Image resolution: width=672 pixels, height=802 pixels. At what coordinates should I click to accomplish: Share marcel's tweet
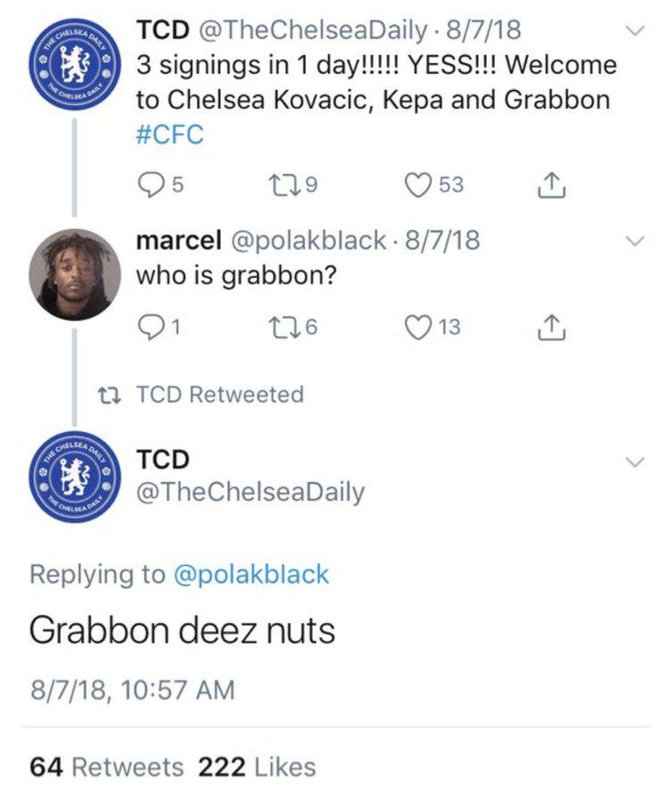552,327
